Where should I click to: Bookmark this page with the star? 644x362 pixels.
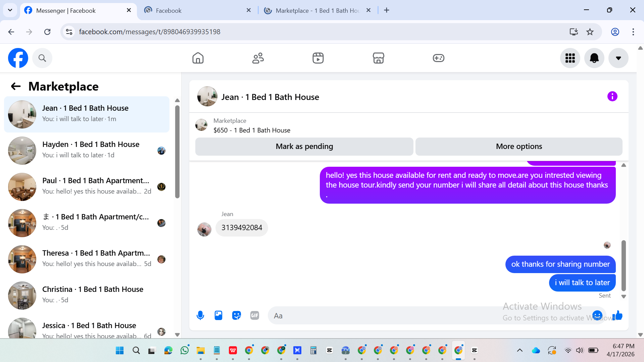click(590, 32)
